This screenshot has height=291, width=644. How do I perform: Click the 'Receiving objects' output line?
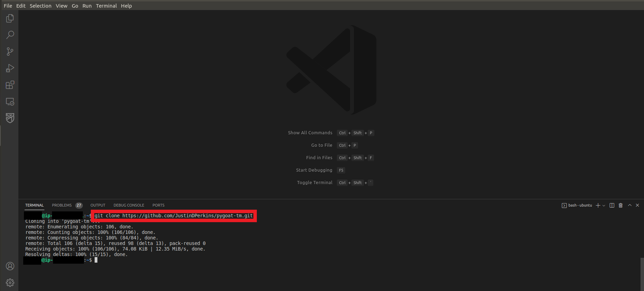click(x=115, y=249)
